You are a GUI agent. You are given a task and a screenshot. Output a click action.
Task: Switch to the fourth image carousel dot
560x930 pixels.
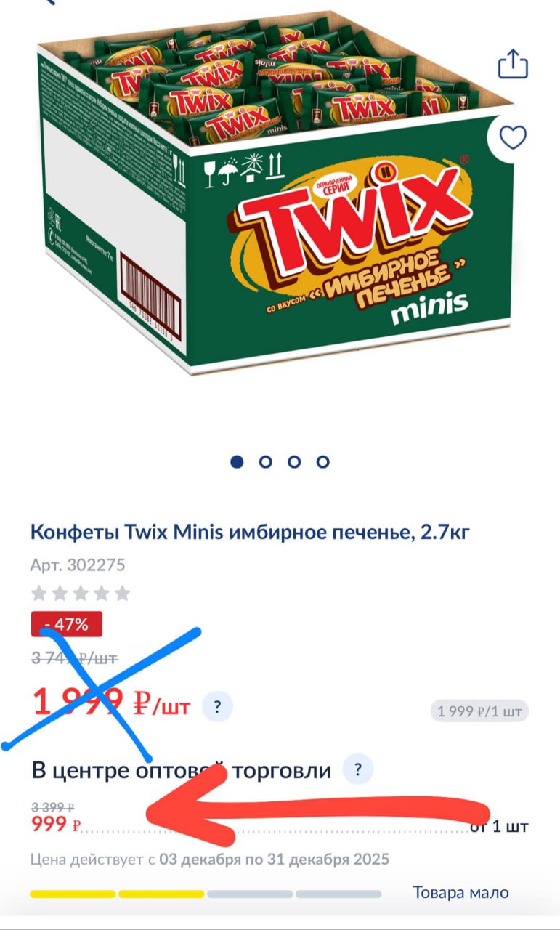coord(323,461)
